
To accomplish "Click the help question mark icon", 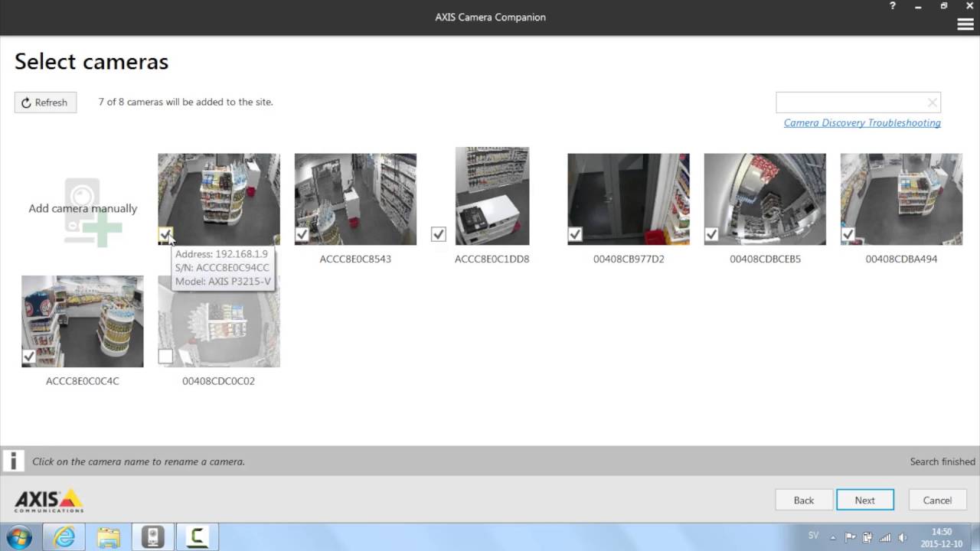I will [x=893, y=6].
